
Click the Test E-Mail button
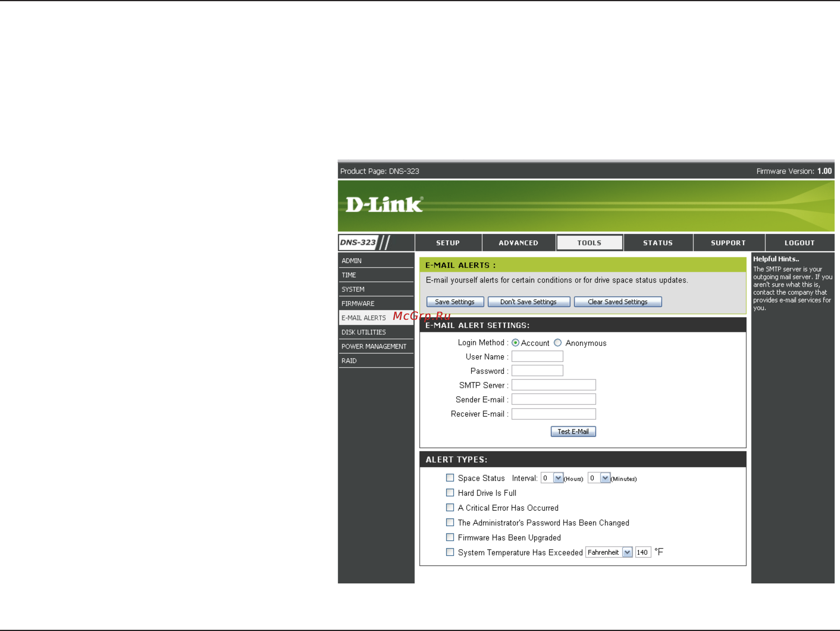point(573,432)
